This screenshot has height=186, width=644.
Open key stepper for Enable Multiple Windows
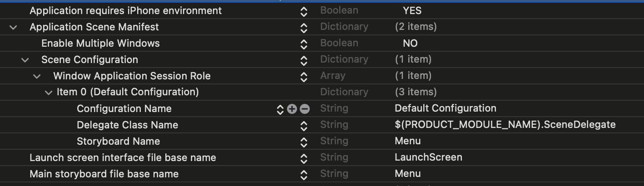click(x=304, y=44)
